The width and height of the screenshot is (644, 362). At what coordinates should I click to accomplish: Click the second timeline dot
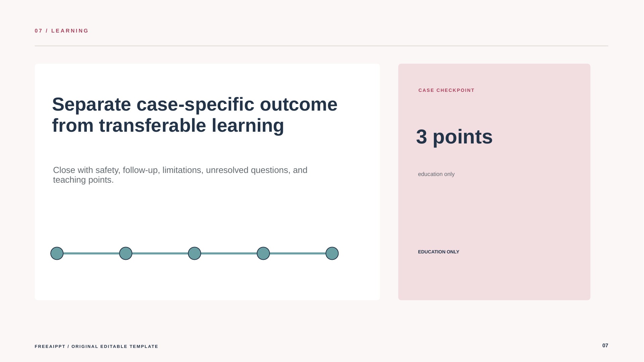point(126,253)
